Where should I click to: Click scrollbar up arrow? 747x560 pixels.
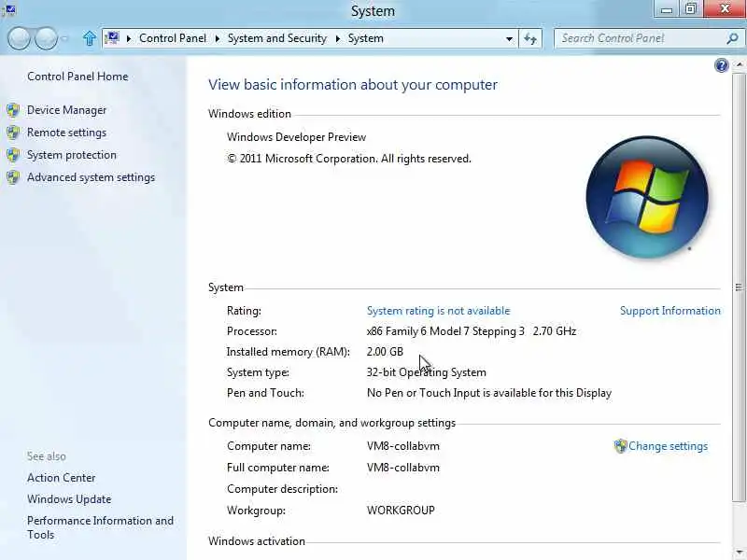pos(739,64)
